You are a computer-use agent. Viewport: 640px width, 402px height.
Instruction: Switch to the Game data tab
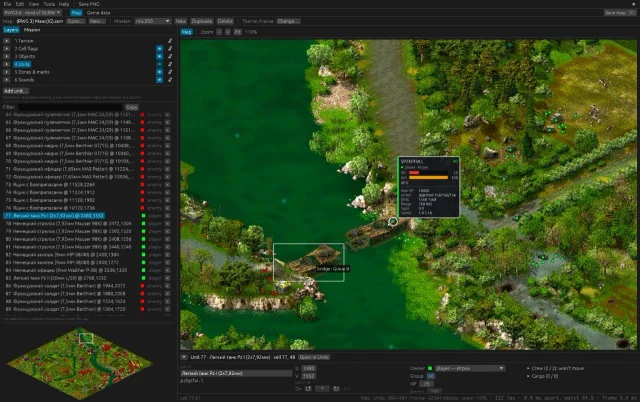pyautogui.click(x=98, y=13)
